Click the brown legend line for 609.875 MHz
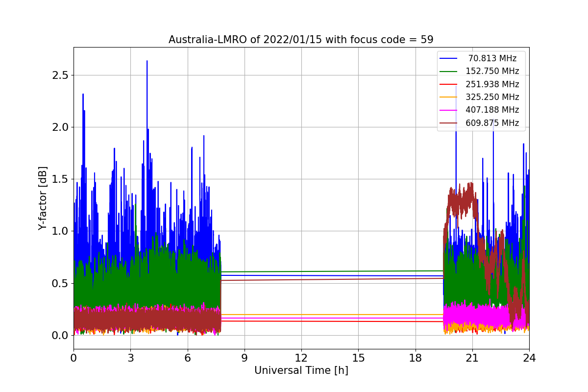Screen dimensions: 588x392 tap(448, 123)
